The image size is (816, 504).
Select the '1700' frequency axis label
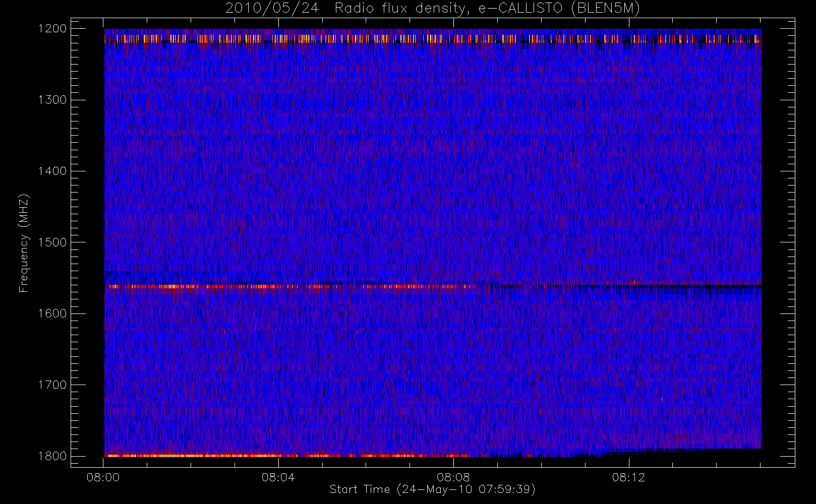pyautogui.click(x=53, y=385)
